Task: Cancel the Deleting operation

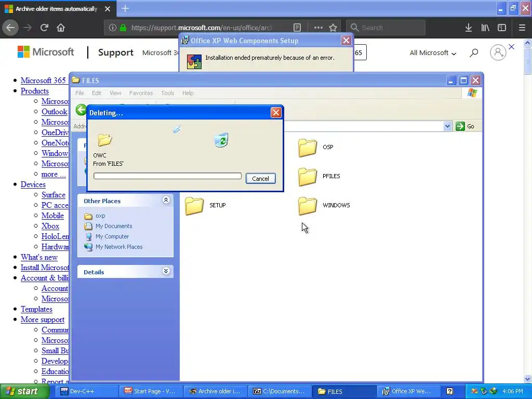Action: tap(260, 179)
